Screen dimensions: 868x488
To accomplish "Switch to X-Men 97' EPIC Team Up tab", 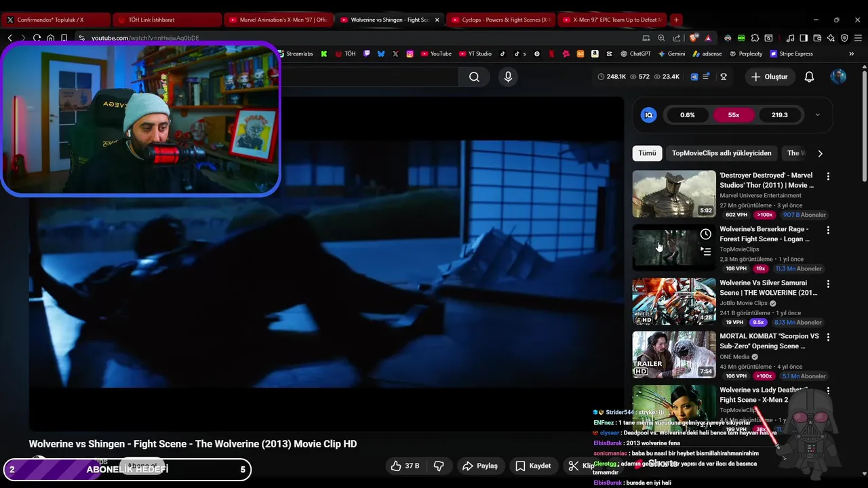I will tap(612, 20).
